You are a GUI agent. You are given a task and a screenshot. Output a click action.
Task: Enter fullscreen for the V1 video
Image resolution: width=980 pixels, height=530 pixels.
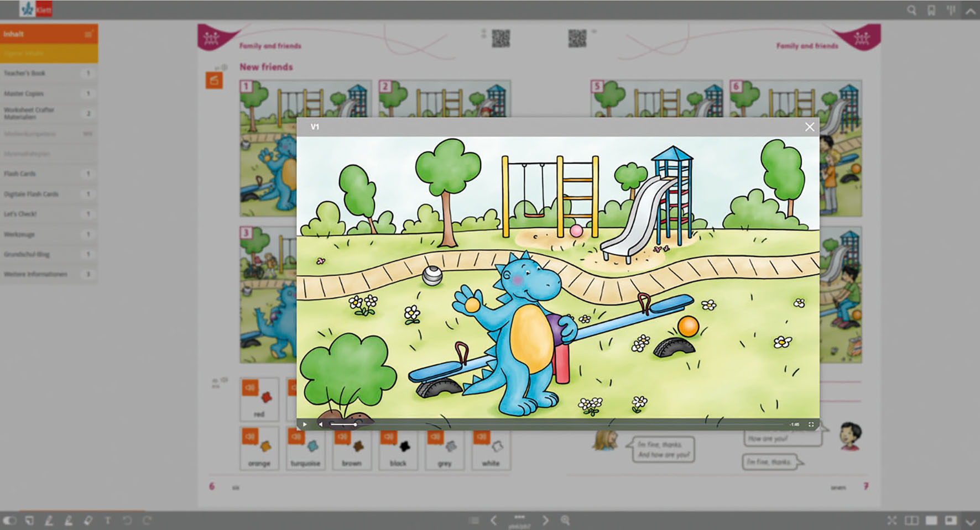[x=811, y=424]
